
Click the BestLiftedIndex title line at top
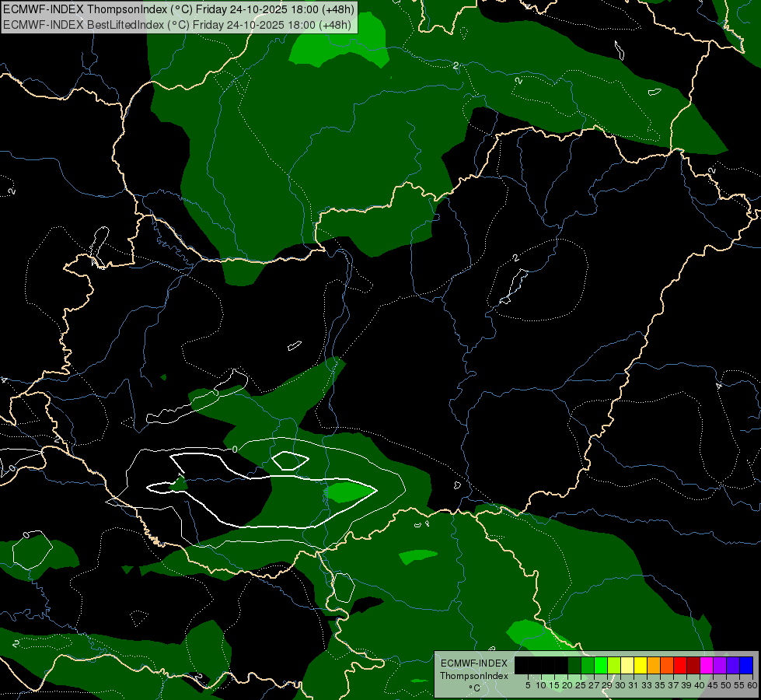coord(177,24)
